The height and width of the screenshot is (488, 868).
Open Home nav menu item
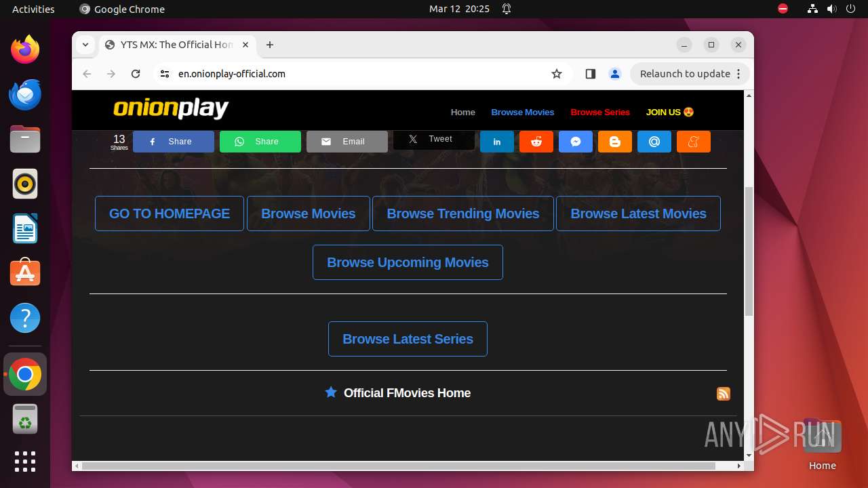coord(463,113)
